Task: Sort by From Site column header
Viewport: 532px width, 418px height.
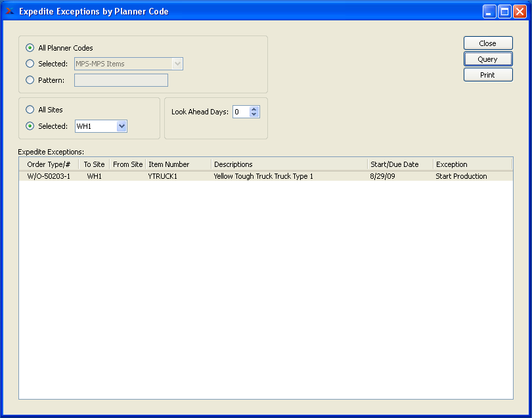Action: tap(127, 164)
